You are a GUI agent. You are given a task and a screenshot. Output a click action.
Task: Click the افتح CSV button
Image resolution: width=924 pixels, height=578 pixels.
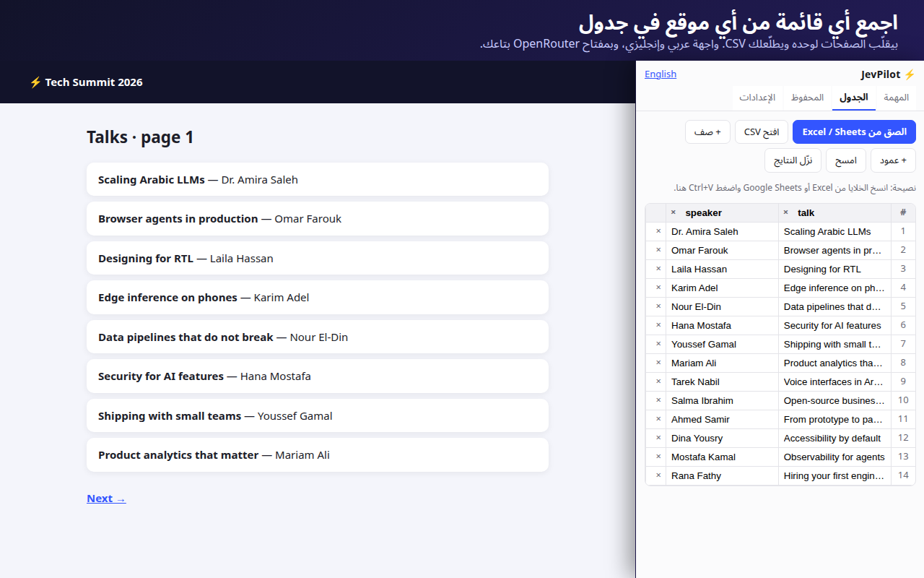[x=762, y=132]
